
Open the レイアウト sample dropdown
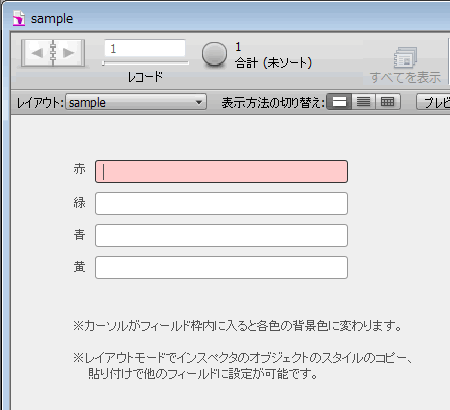click(x=136, y=102)
